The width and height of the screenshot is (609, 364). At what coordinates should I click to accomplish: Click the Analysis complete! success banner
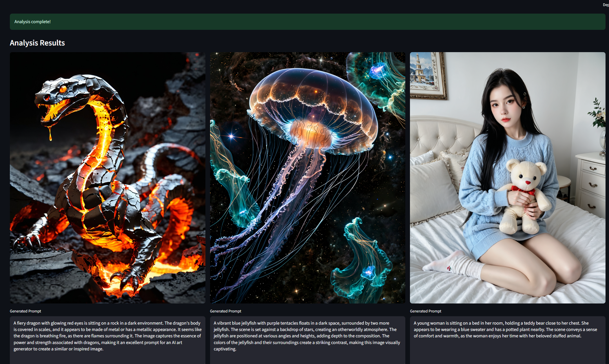click(x=307, y=22)
